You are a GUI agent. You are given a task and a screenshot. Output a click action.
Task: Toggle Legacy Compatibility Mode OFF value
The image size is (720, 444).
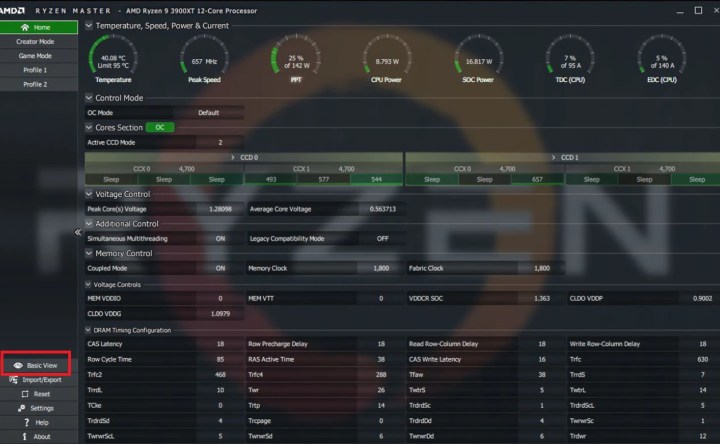coord(382,239)
